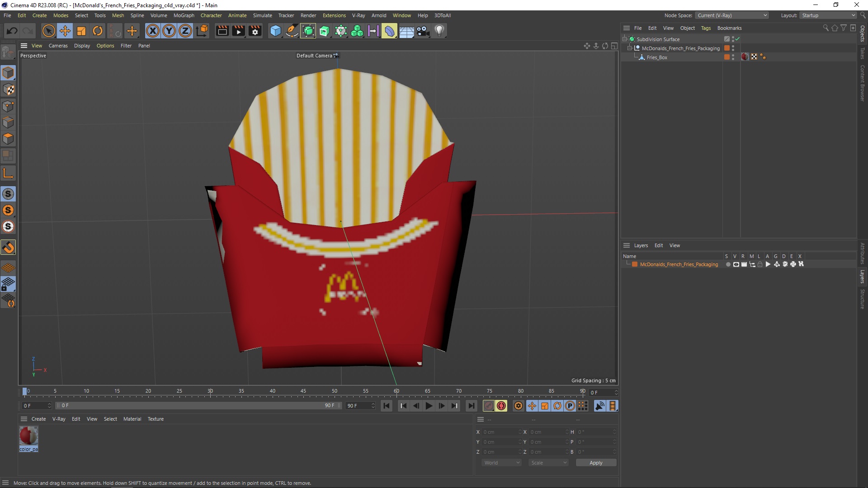The height and width of the screenshot is (488, 868).
Task: Add a Cube primitive object
Action: [x=275, y=31]
